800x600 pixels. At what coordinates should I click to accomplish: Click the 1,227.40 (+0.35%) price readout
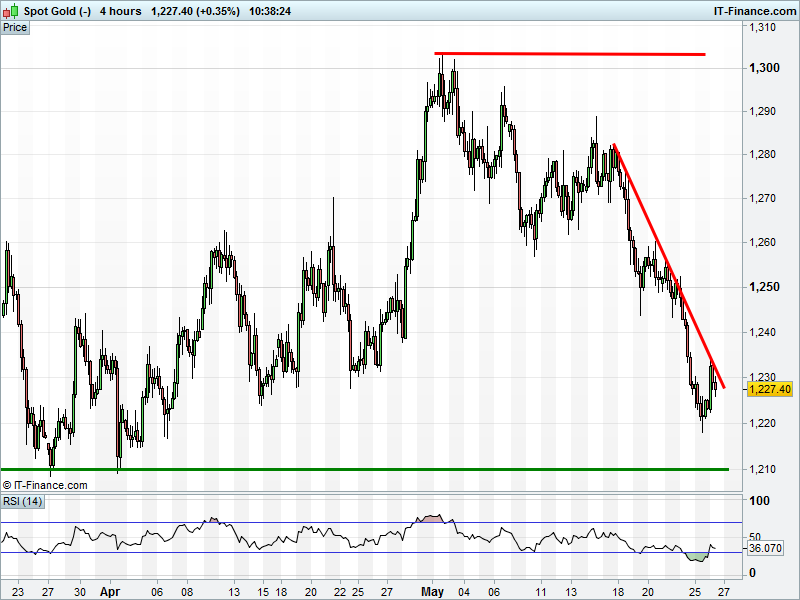coord(195,11)
